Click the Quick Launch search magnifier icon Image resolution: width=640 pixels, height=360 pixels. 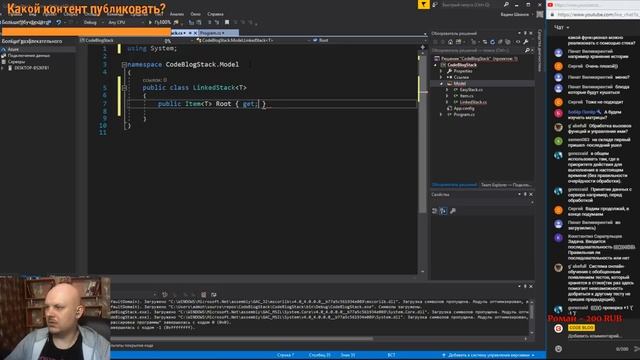tap(506, 4)
